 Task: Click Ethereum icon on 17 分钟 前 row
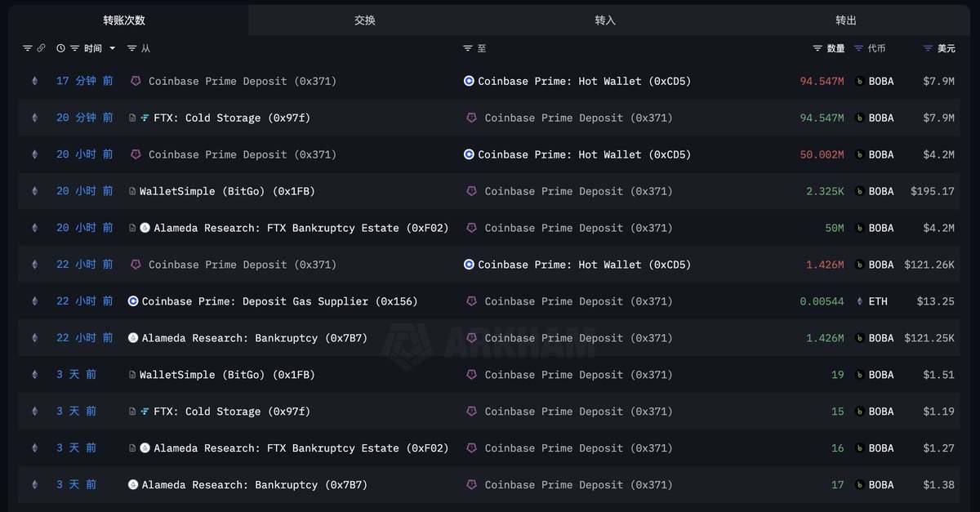coord(34,81)
